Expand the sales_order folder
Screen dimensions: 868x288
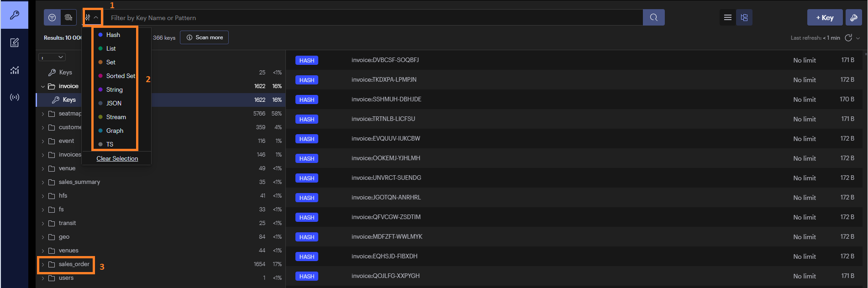click(x=43, y=264)
